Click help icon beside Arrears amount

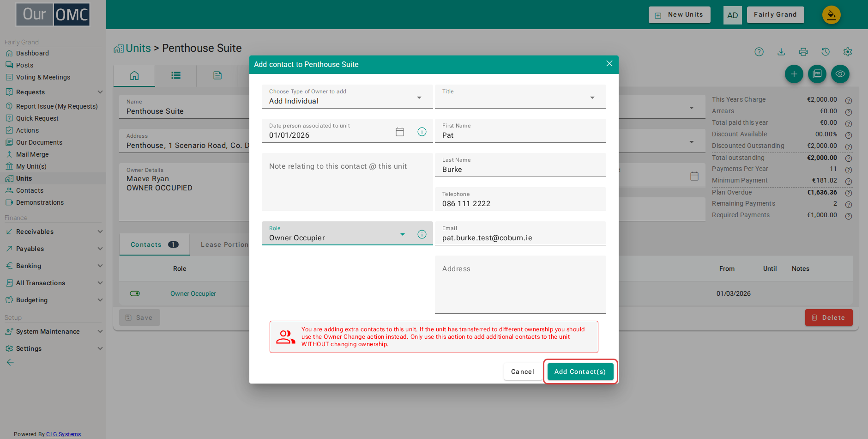pos(849,112)
